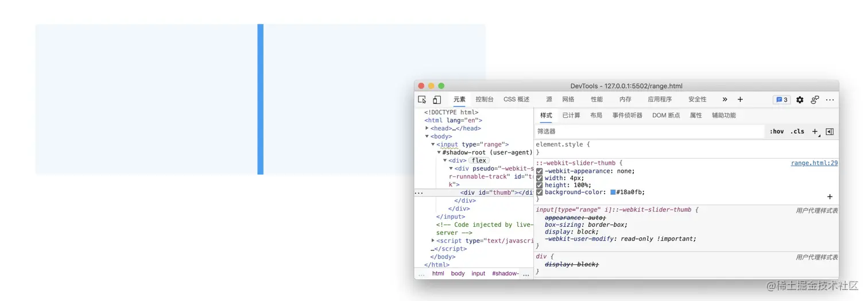Collapse the input type="range" node
This screenshot has width=868, height=301.
click(433, 145)
